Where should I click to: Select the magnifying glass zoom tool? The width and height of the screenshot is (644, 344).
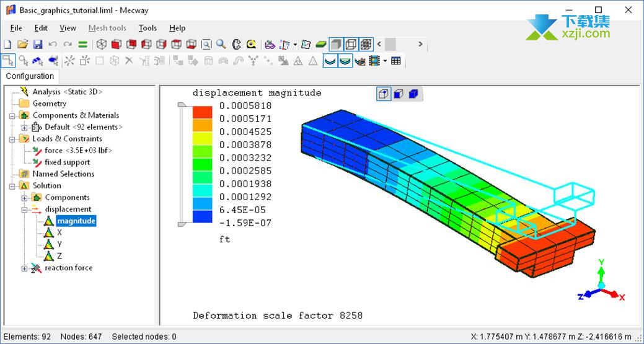221,44
